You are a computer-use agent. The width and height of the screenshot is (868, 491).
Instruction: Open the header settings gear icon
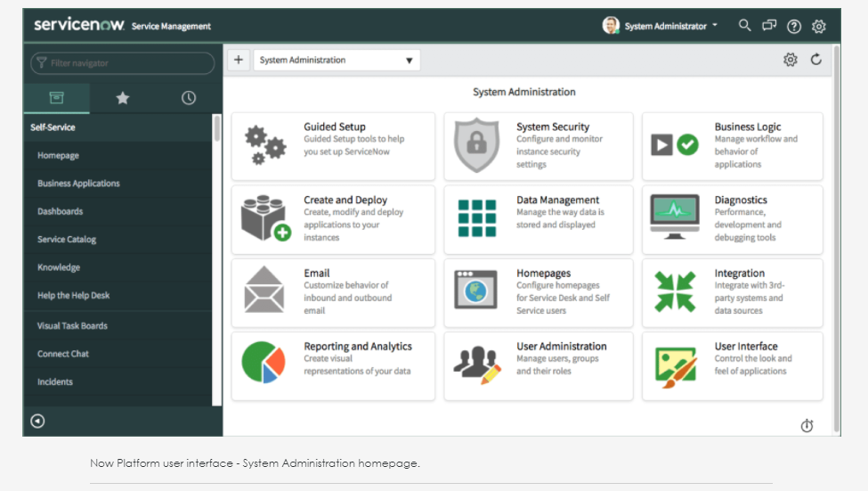pos(819,26)
